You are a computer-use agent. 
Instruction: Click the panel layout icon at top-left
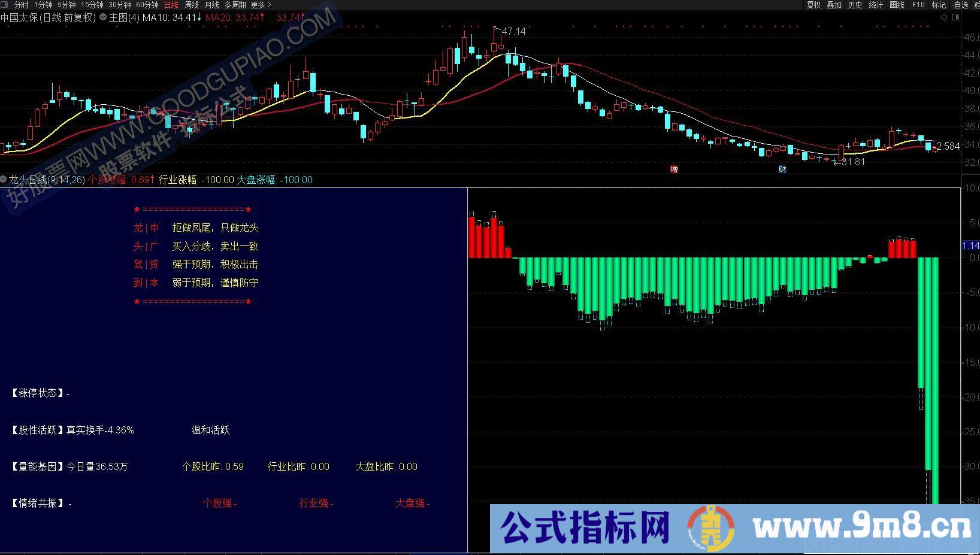(4, 5)
